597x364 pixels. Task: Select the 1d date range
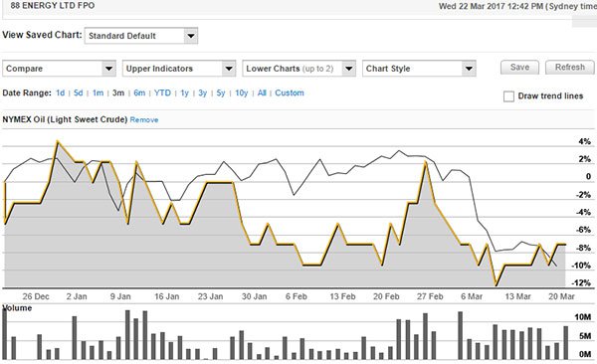(60, 92)
